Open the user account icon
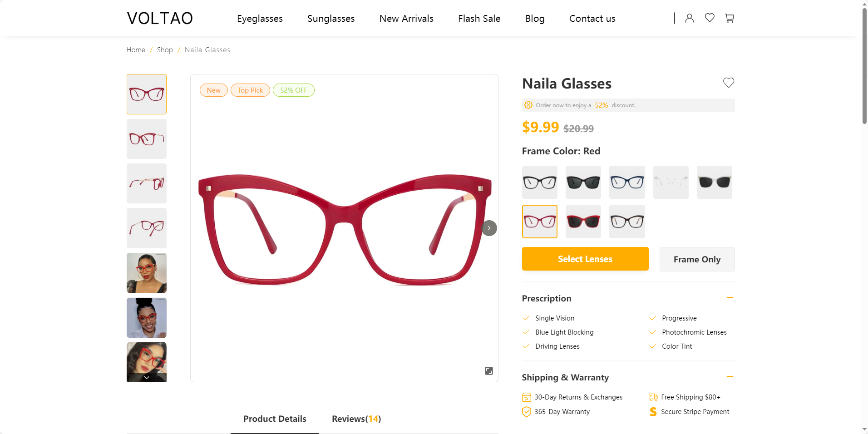Screen dimensions: 868x434 pyautogui.click(x=689, y=18)
